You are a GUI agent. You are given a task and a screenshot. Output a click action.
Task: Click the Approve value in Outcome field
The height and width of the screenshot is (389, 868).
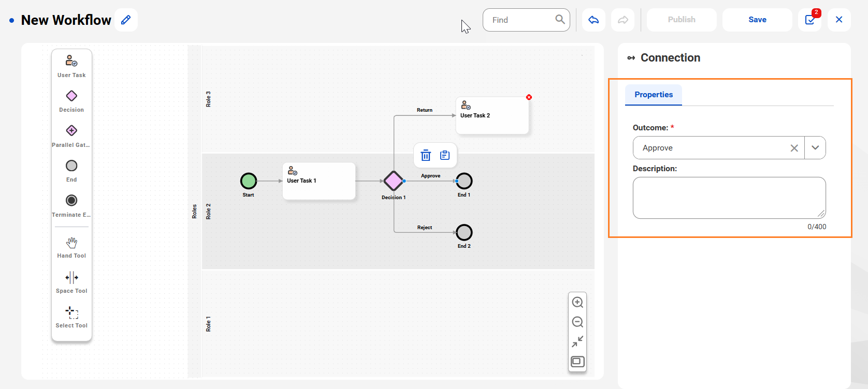click(x=658, y=148)
